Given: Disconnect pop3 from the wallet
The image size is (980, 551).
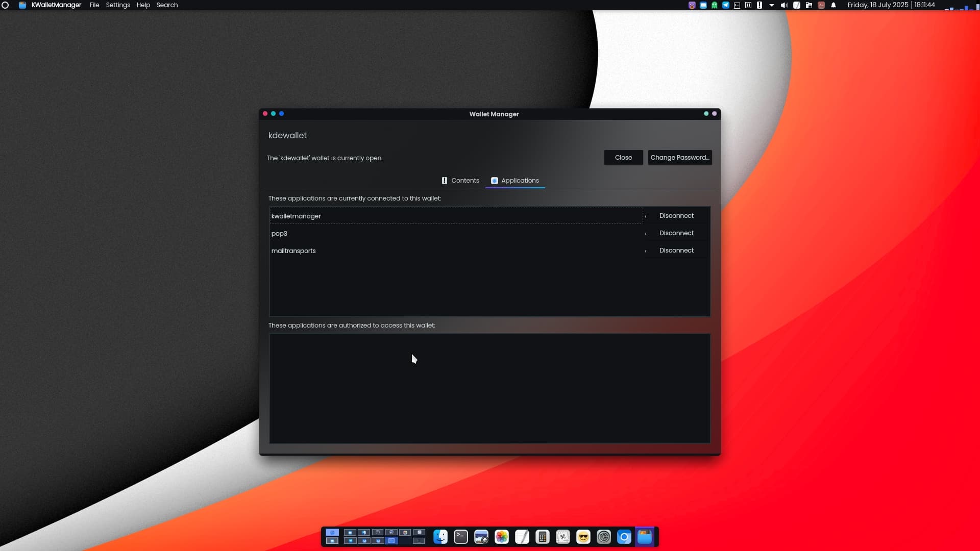Looking at the screenshot, I should tap(676, 233).
